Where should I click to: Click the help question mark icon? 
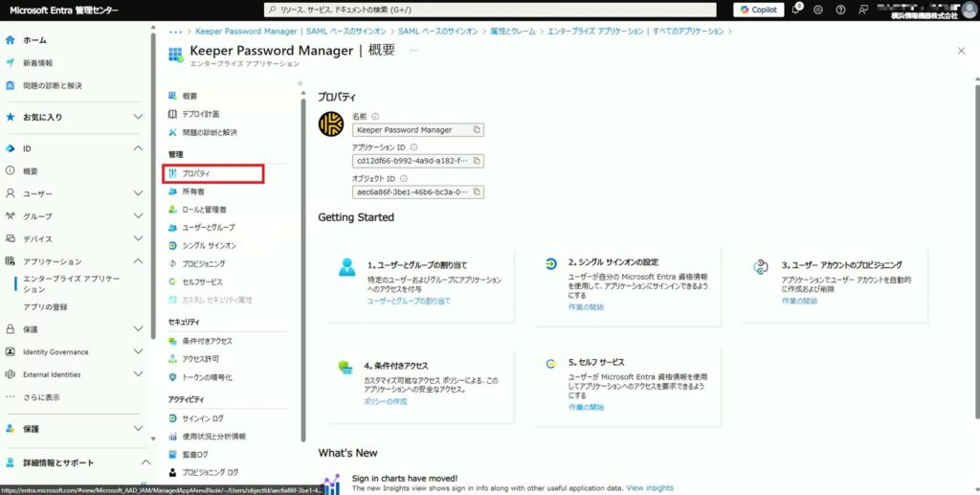coord(840,10)
